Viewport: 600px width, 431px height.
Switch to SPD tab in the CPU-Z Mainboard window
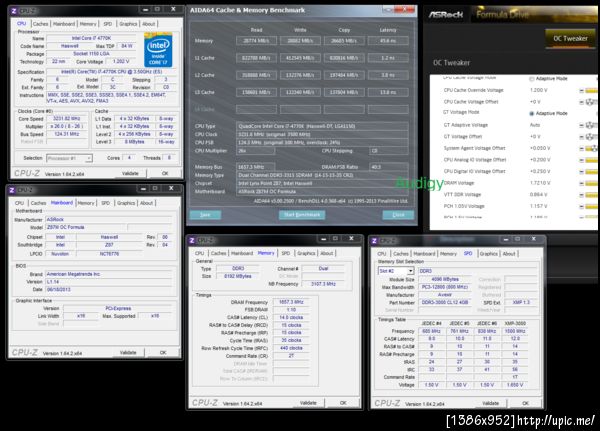click(106, 203)
